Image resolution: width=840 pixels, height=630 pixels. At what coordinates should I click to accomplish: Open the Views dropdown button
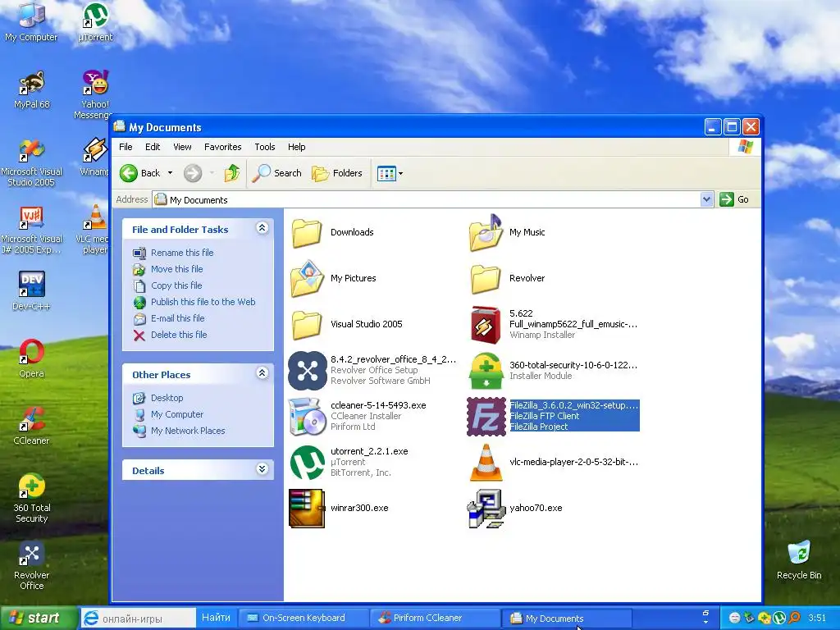pos(390,173)
